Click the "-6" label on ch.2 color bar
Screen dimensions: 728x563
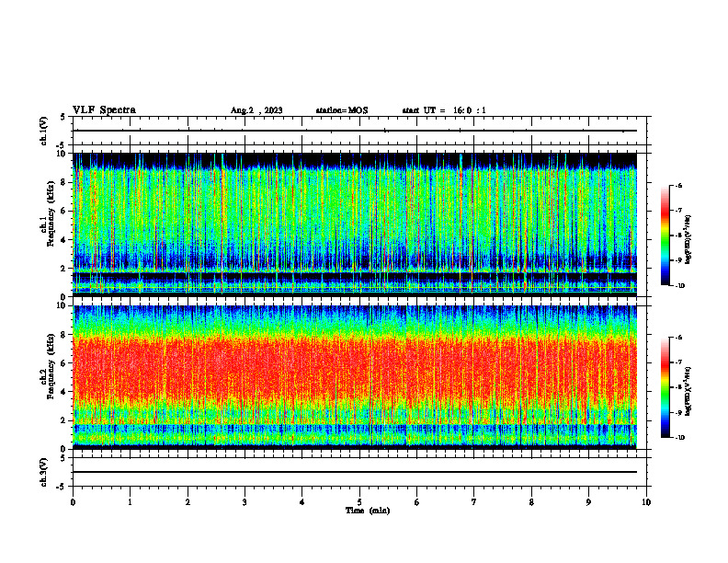[679, 338]
